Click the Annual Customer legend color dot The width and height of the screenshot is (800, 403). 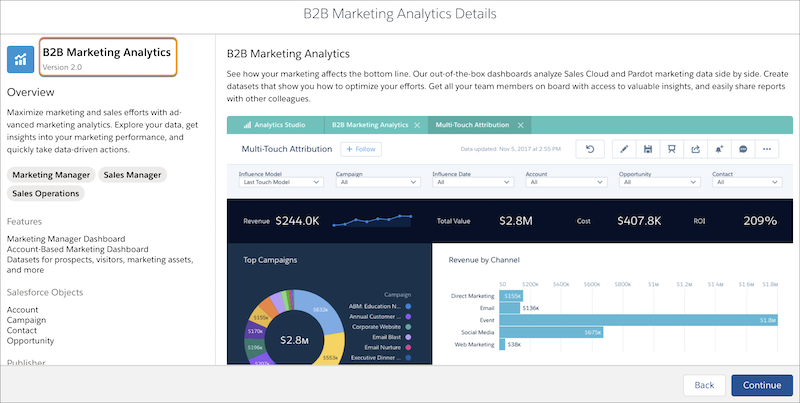tap(408, 317)
